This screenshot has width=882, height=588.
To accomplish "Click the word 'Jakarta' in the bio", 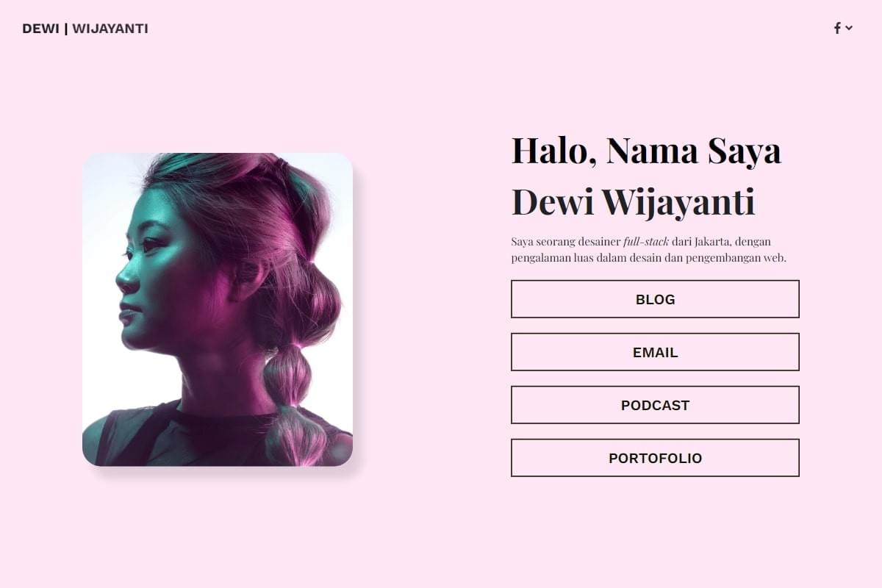I will click(711, 241).
